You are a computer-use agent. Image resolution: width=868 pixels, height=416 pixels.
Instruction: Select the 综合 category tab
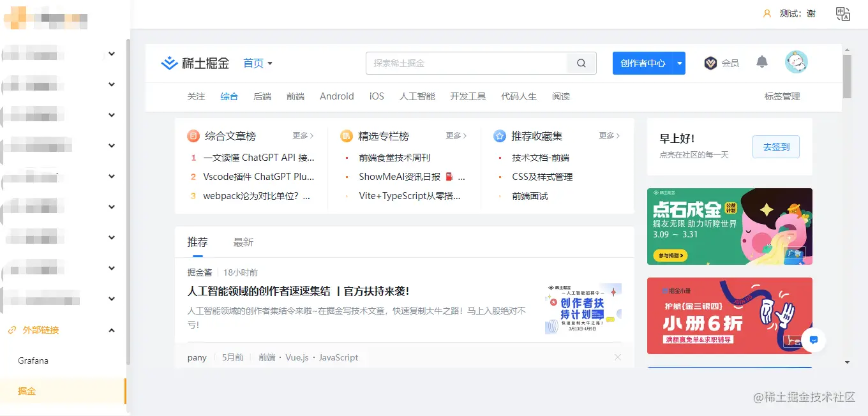(229, 96)
